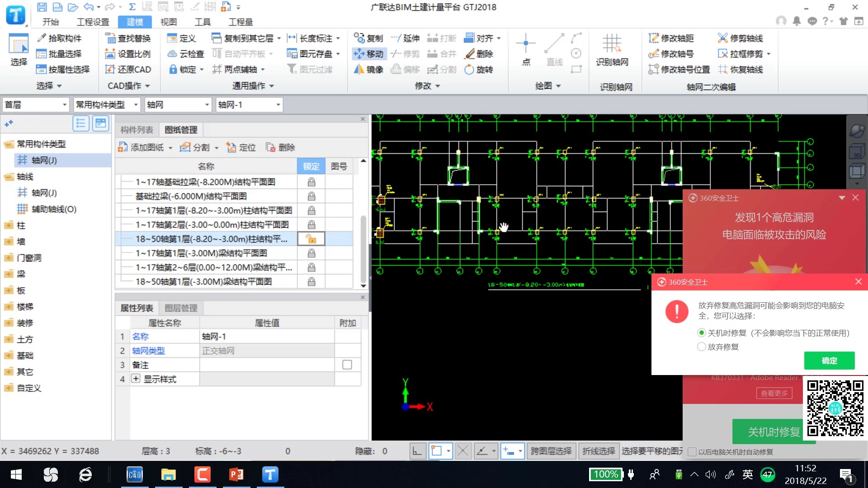Click the 旋转 rotate tool
868x488 pixels.
[x=479, y=70]
